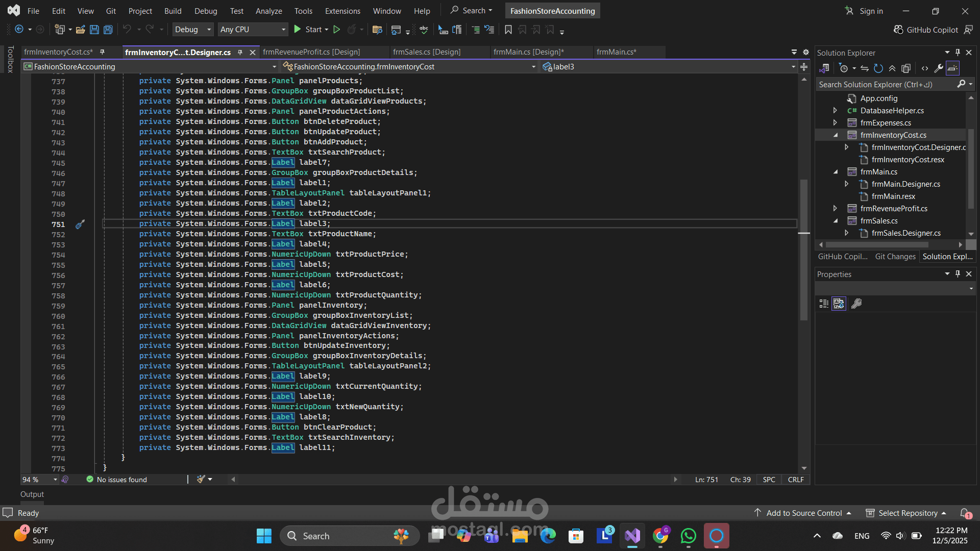Open WhatsApp from the taskbar
Screen dimensions: 980x551
click(x=688, y=536)
